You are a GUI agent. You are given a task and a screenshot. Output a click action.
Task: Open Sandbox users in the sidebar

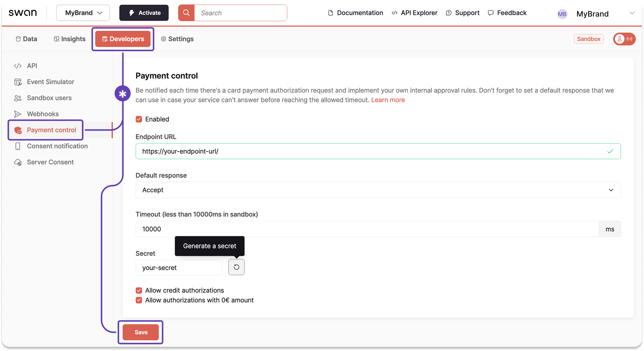click(49, 98)
